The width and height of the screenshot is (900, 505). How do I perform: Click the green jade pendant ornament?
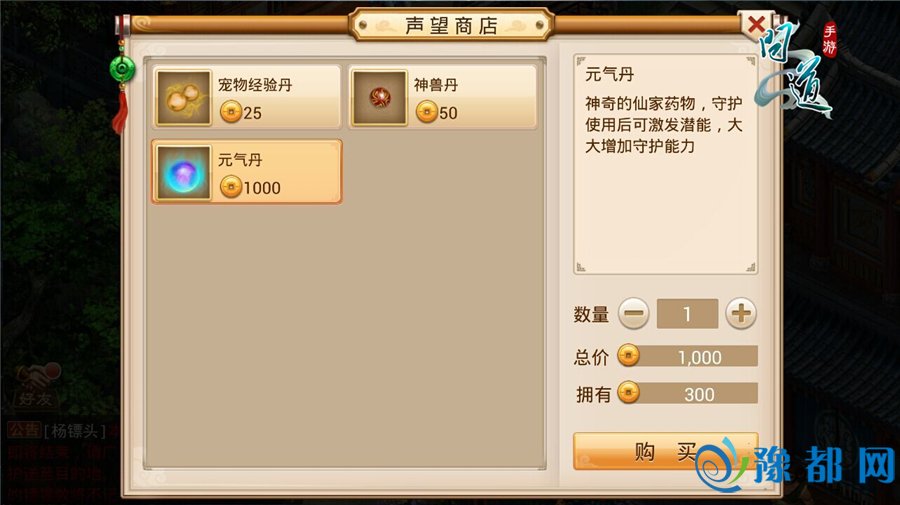click(x=122, y=69)
